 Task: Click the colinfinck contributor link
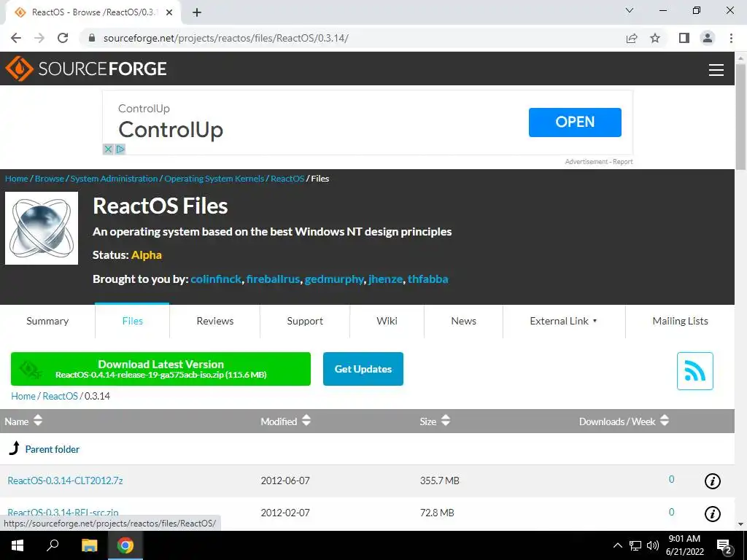click(x=216, y=279)
